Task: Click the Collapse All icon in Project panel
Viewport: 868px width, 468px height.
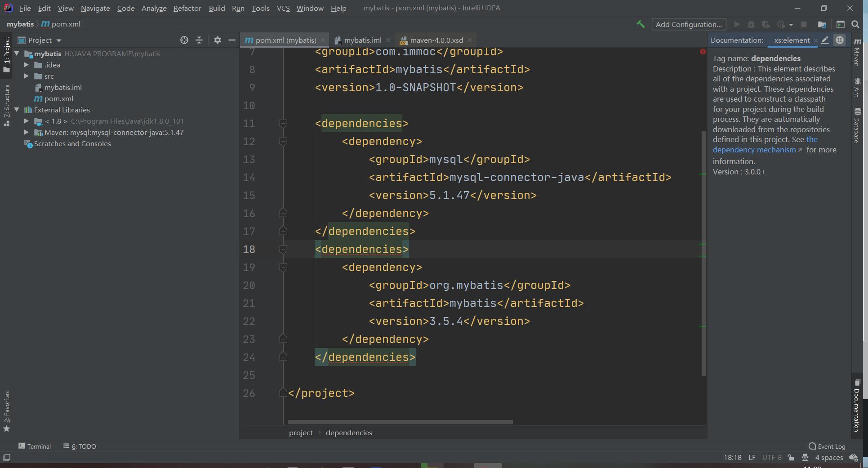Action: [199, 40]
